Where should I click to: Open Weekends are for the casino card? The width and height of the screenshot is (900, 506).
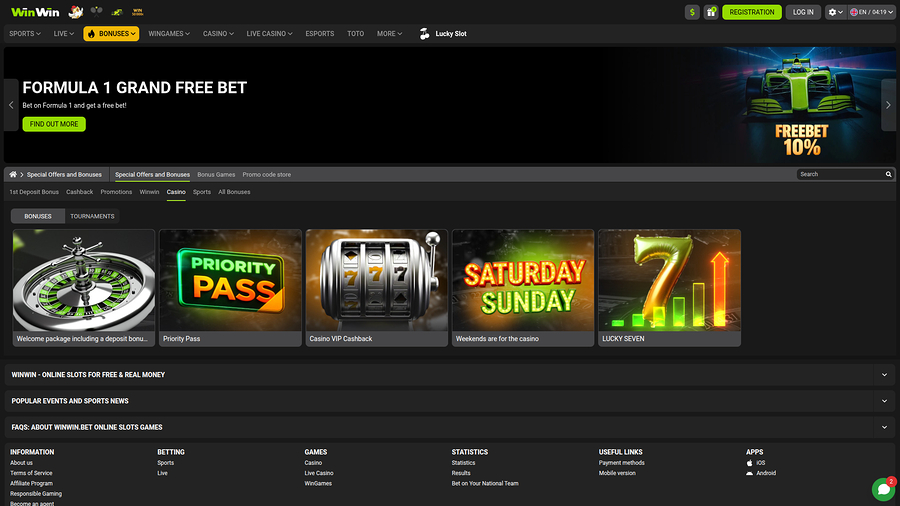click(x=523, y=287)
